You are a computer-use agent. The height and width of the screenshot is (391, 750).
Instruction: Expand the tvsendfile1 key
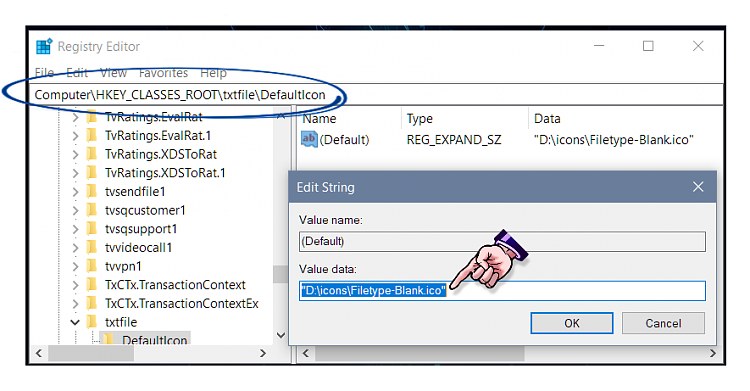[76, 192]
